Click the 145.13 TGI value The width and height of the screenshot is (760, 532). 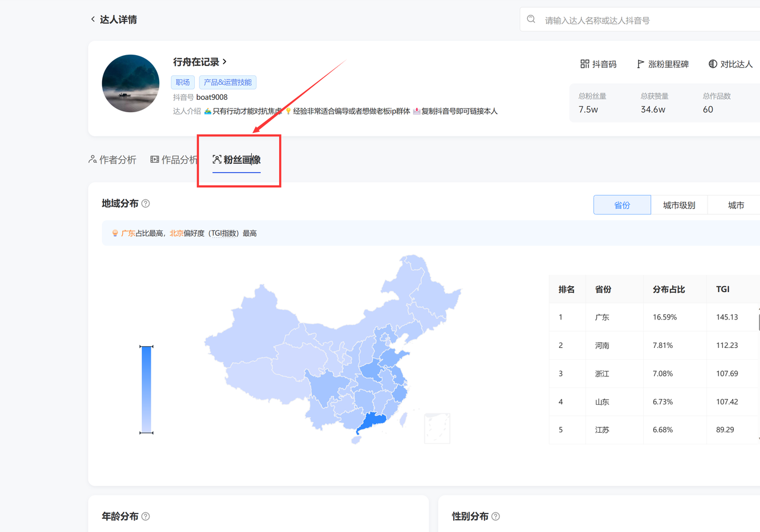(x=727, y=317)
